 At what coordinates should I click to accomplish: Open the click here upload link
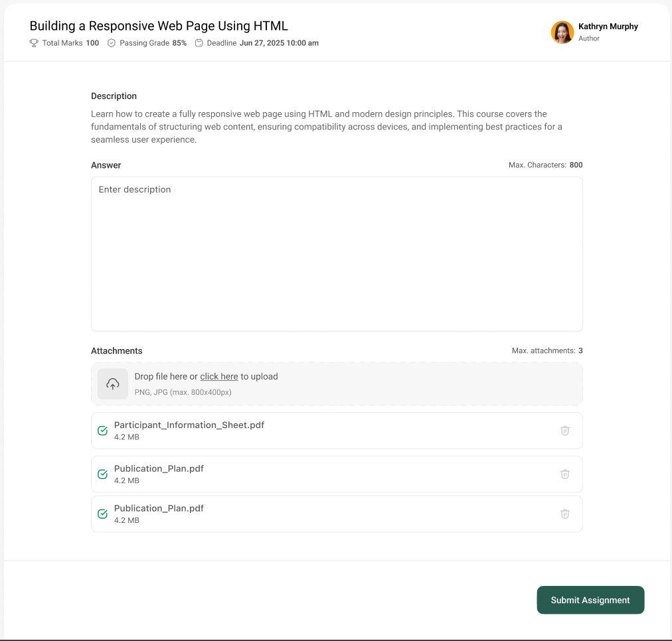click(x=219, y=376)
